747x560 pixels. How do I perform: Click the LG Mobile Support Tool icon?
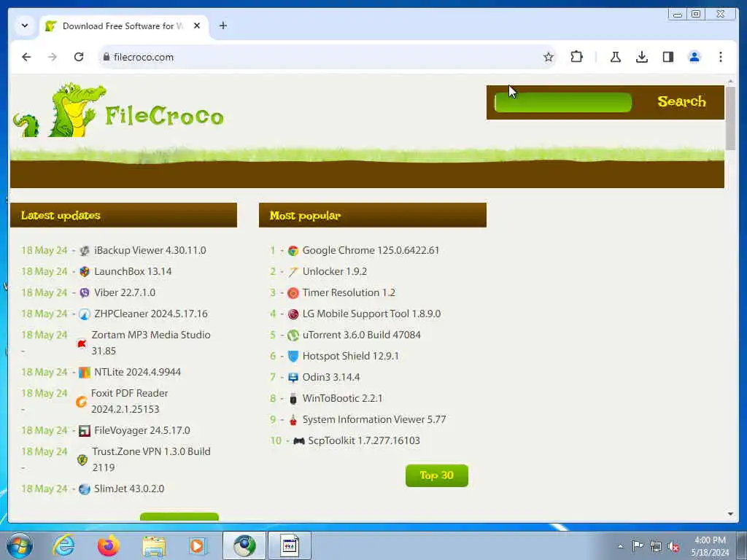(293, 314)
